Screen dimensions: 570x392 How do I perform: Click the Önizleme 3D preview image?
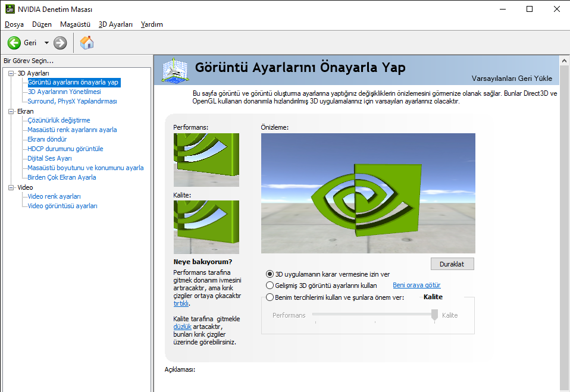pos(368,193)
